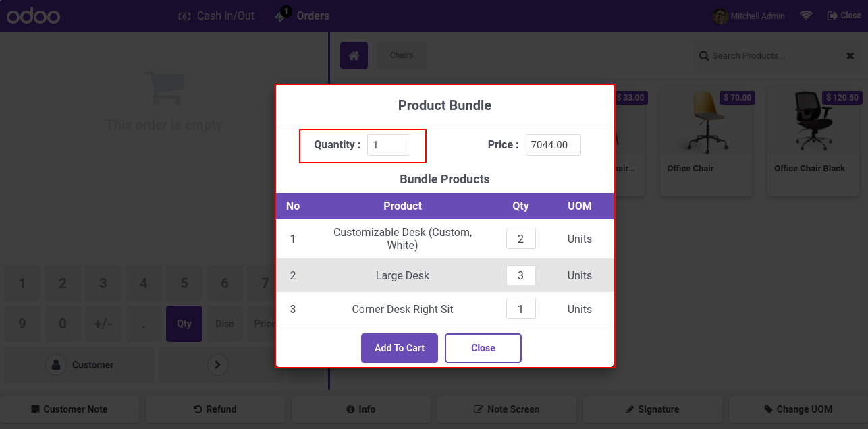
Task: Edit the bundle Price field
Action: pos(553,145)
